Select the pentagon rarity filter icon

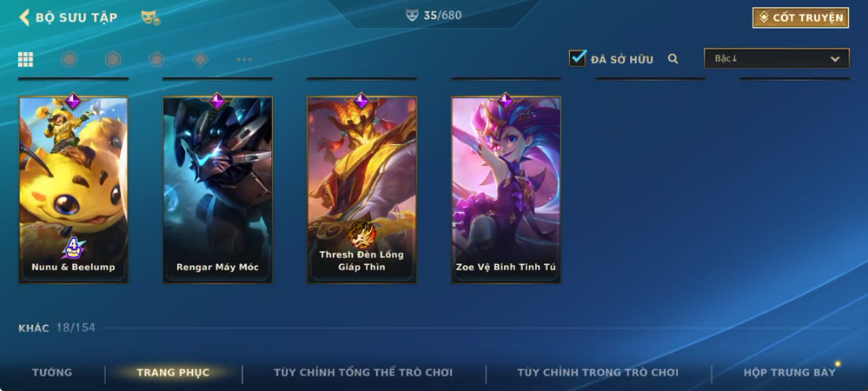point(157,59)
